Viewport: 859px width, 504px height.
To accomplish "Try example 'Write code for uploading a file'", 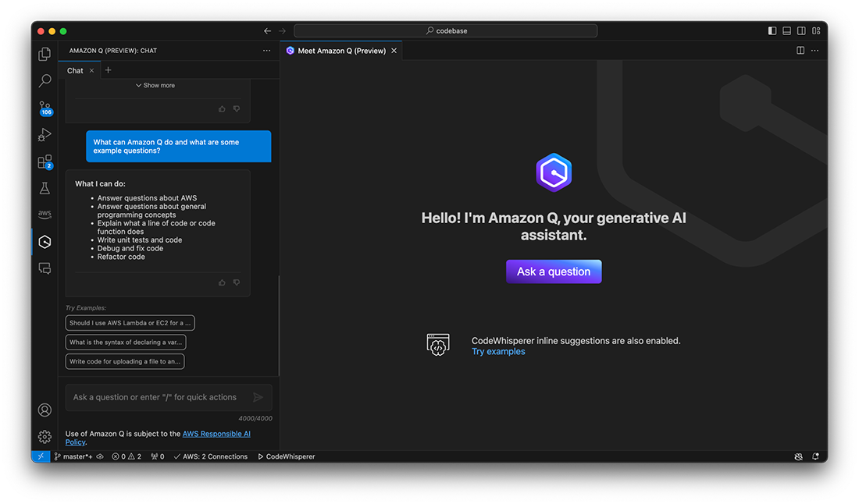I will click(125, 361).
